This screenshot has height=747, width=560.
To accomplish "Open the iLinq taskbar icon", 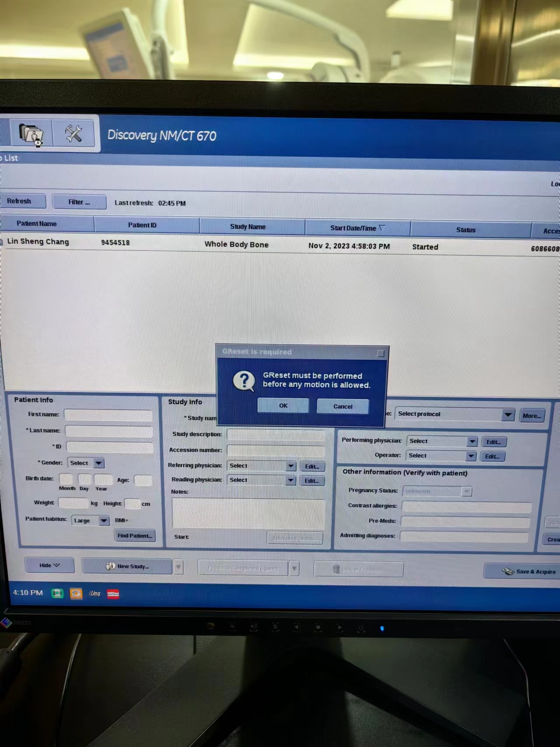I will [94, 594].
